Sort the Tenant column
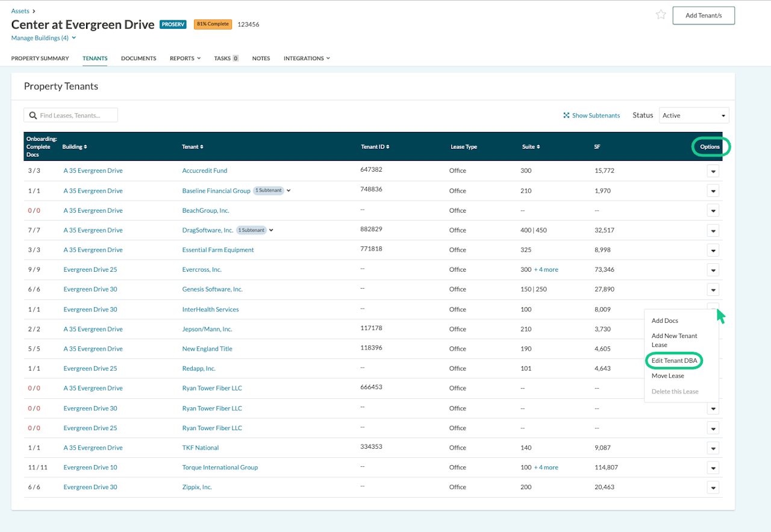Viewport: 771px width, 532px height. coord(202,147)
